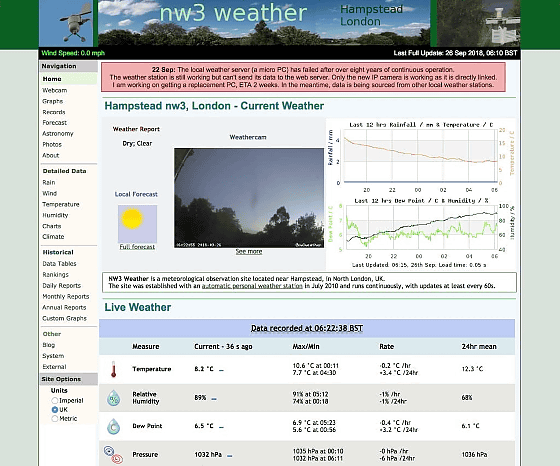Select the UK units radio button
This screenshot has width=560, height=466.
point(55,410)
